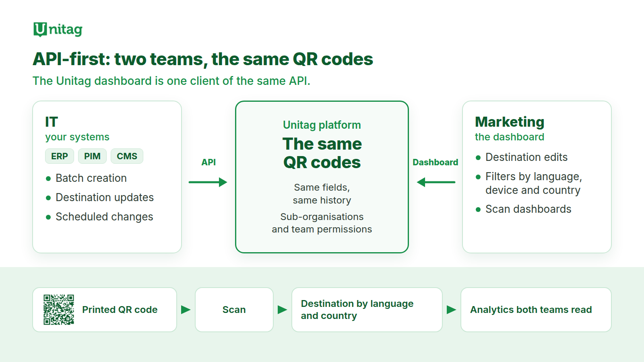
Task: Click the Unitag logo
Action: tap(58, 29)
